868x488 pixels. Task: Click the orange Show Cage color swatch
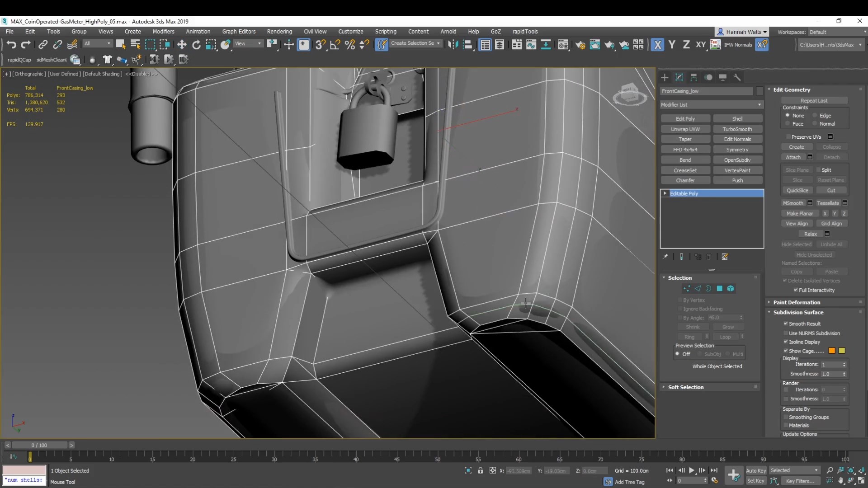[x=832, y=351]
